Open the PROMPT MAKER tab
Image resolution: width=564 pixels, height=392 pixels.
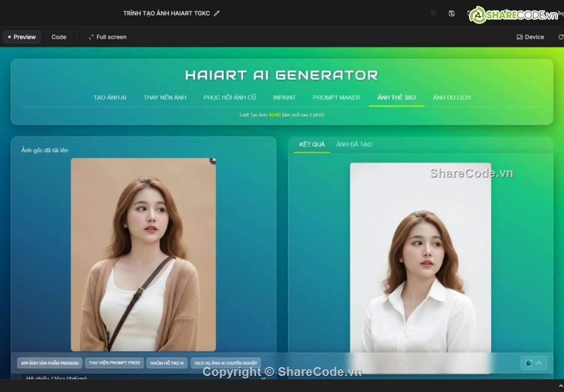pyautogui.click(x=336, y=97)
